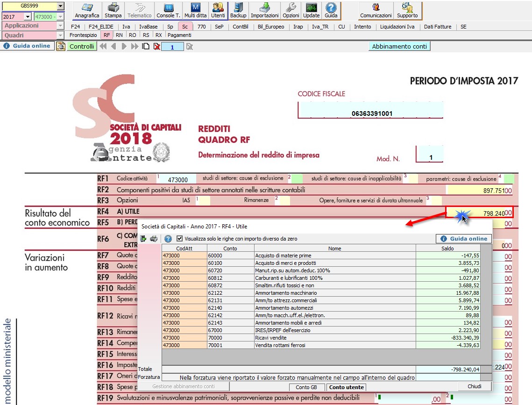Click the Stampa printer icon

pyautogui.click(x=113, y=10)
